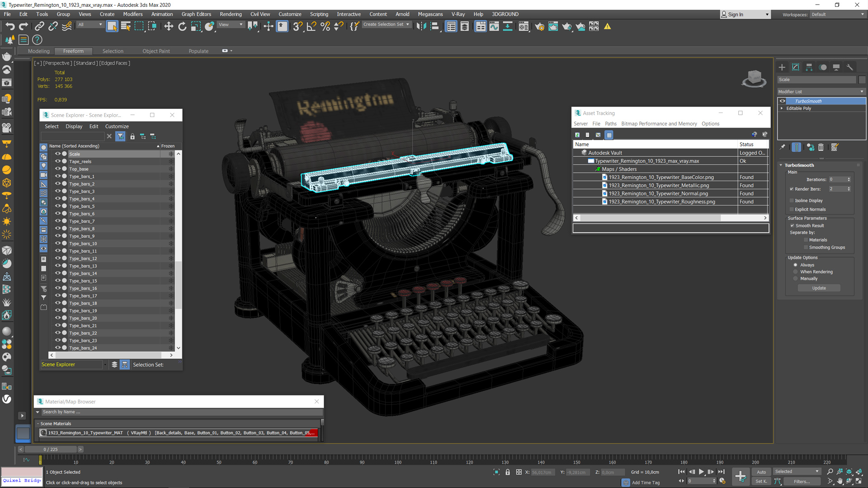The width and height of the screenshot is (868, 488).
Task: Click the Go to End button
Action: 721,472
